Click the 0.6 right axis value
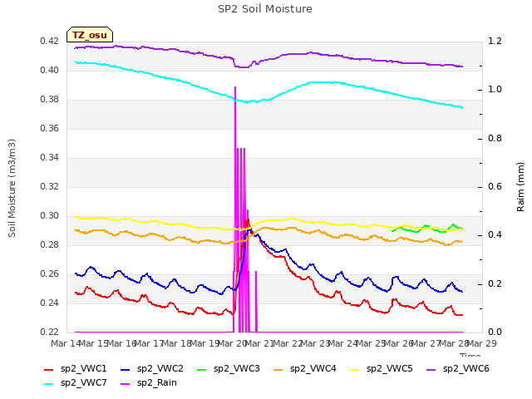The image size is (532, 399). point(495,186)
